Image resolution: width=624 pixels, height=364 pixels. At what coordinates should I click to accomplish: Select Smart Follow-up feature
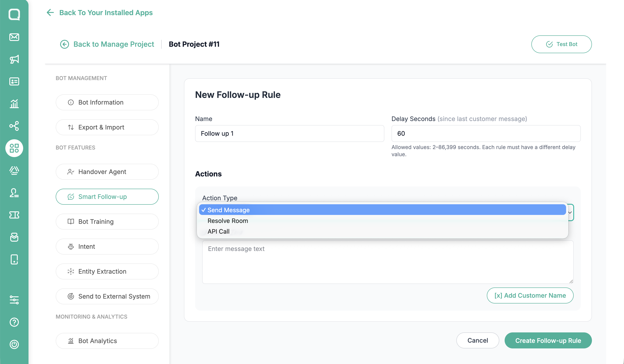coord(107,197)
